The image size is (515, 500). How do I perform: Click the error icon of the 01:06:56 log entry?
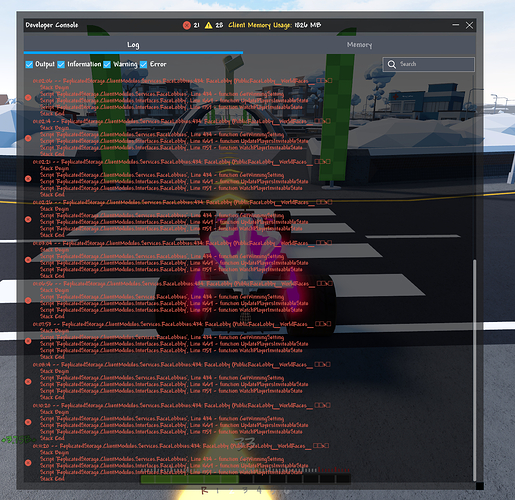tap(28, 300)
